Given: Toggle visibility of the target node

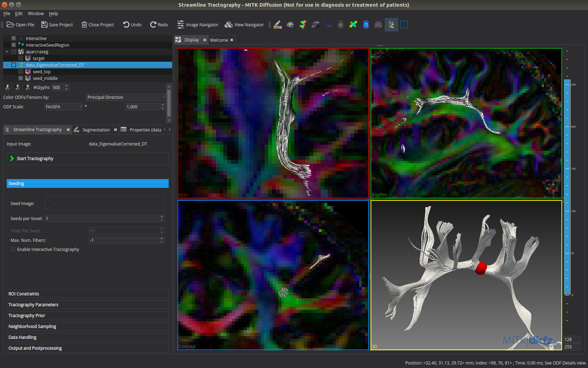Looking at the screenshot, I should (x=21, y=59).
